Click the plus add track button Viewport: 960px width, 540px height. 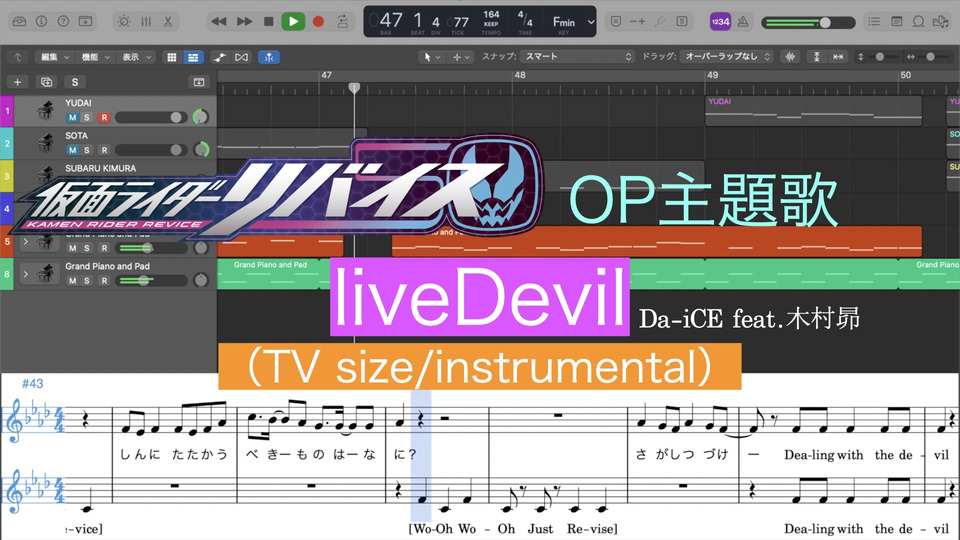click(17, 82)
